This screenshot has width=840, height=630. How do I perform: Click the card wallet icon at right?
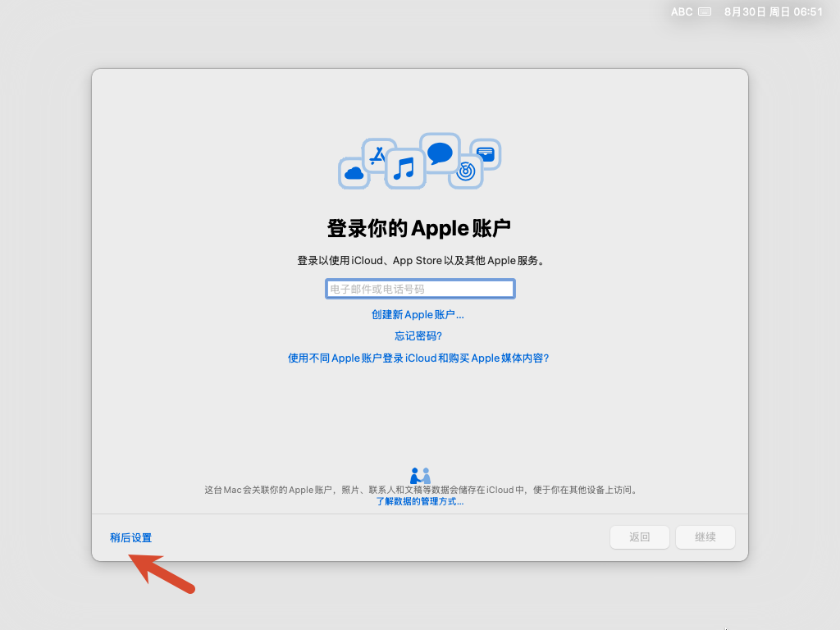click(x=486, y=154)
